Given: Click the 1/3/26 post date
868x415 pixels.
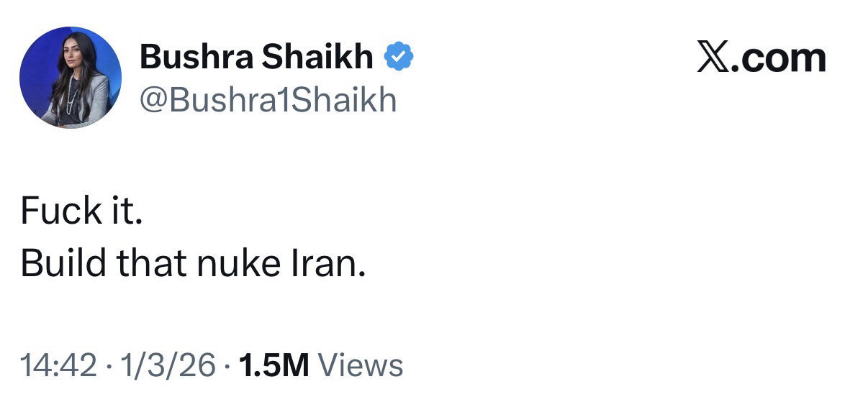Looking at the screenshot, I should (x=168, y=365).
